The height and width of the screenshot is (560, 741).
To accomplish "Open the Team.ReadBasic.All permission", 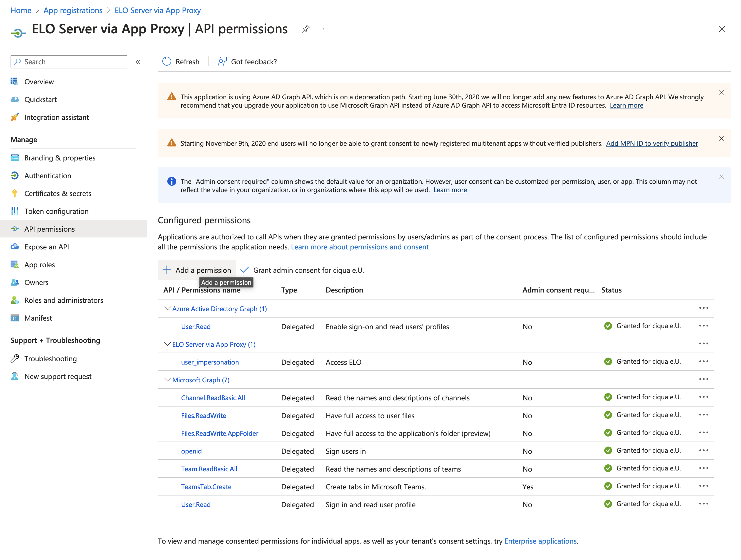I will [209, 469].
